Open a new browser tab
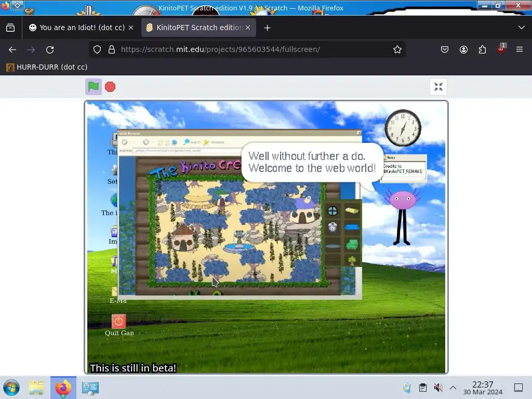Viewport: 532px width, 399px height. [x=268, y=28]
